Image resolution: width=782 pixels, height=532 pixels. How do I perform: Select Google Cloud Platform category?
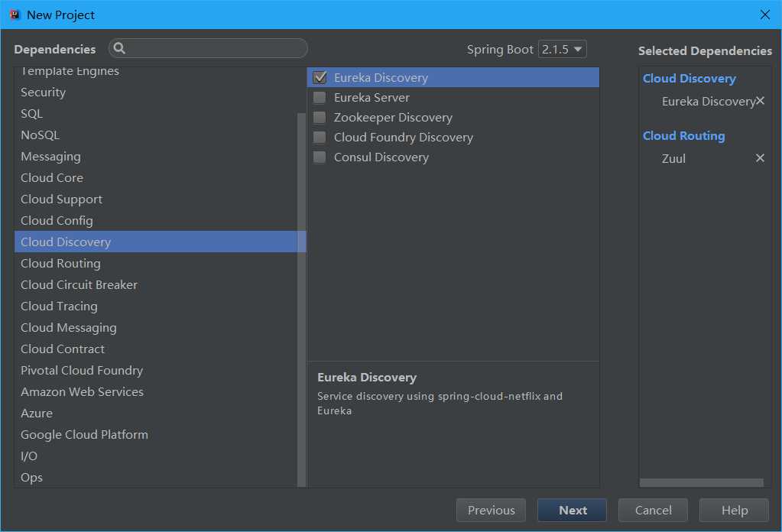[156, 435]
